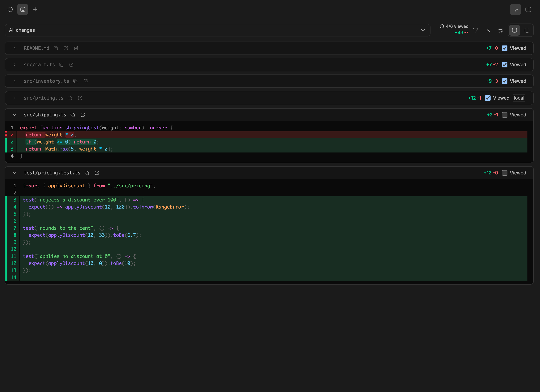Open src/shipping.ts file icon
This screenshot has height=392, width=540.
83,115
